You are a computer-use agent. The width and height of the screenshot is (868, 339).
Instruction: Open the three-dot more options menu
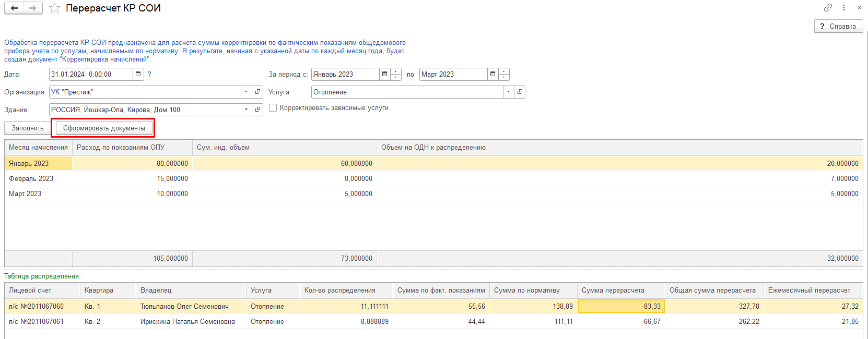click(x=843, y=8)
